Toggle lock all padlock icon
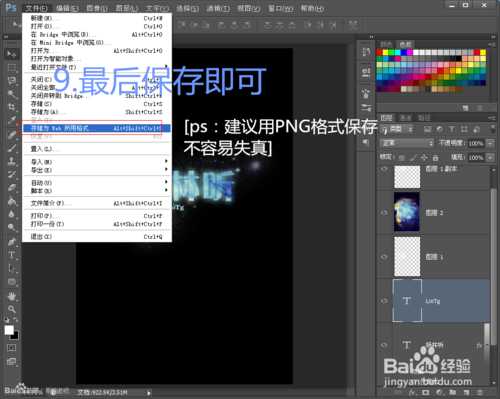 tap(435, 157)
